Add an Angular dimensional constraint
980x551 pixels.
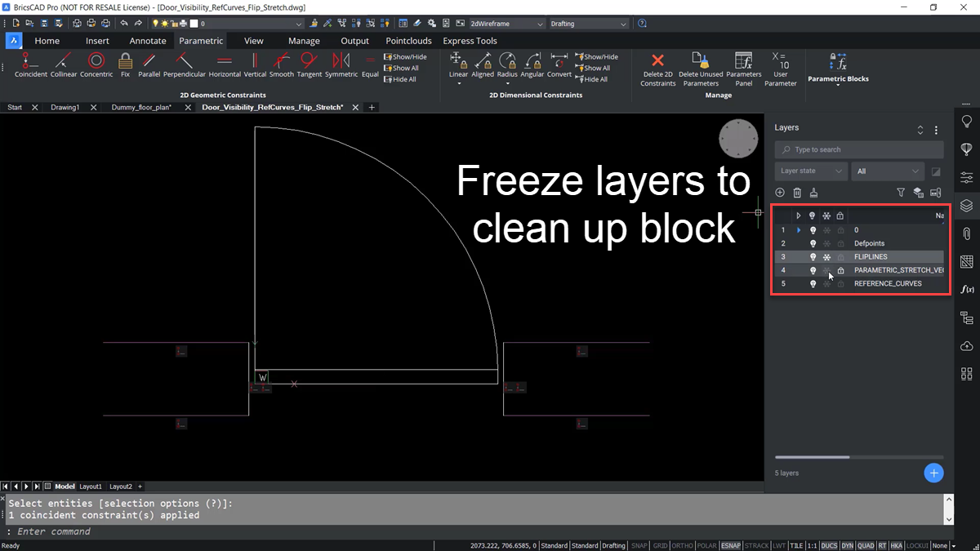(532, 64)
